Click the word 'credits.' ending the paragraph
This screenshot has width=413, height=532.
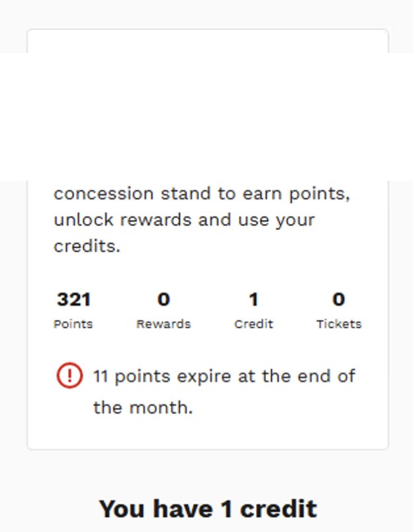point(87,246)
